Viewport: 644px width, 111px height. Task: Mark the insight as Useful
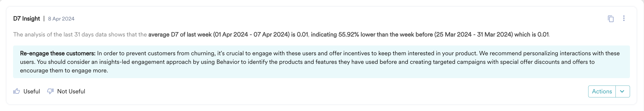[x=32, y=91]
